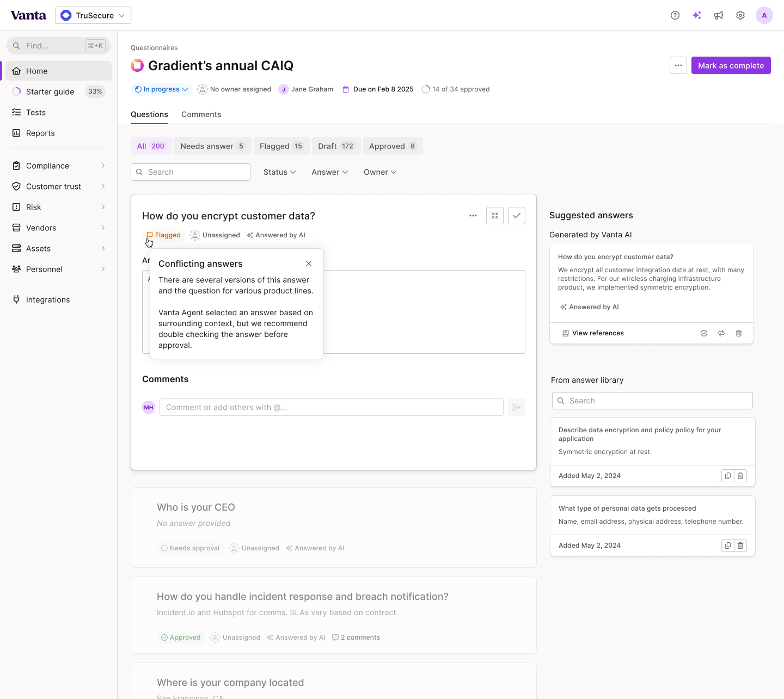Open the Vanta AI sparkle icon

click(x=697, y=15)
